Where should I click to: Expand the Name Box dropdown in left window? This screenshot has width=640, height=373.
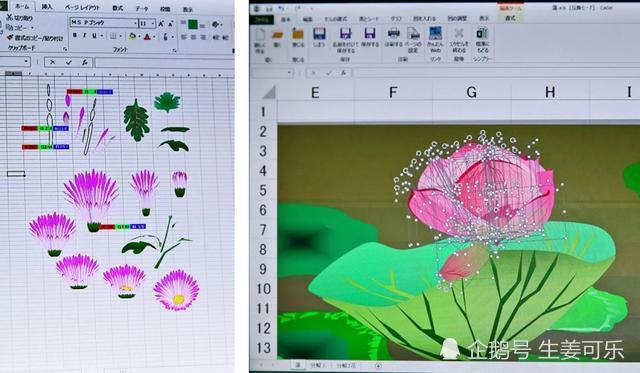point(26,62)
